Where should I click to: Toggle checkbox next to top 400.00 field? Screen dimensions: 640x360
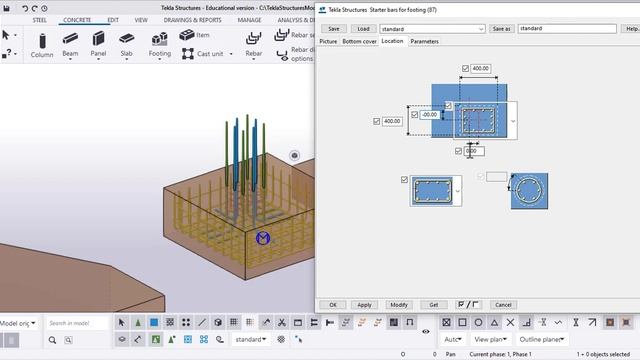[465, 69]
